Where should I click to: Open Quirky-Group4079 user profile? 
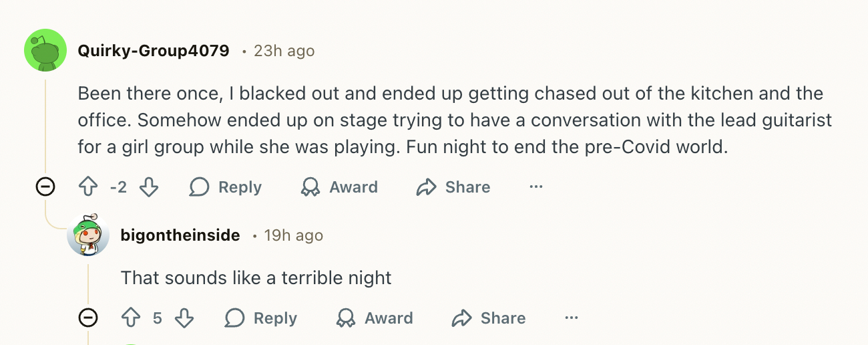tap(154, 51)
